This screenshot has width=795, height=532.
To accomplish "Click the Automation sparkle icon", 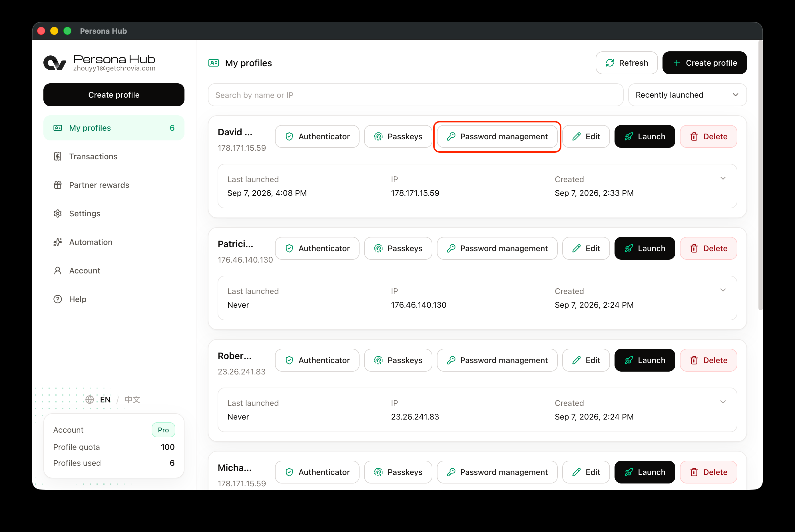I will pos(58,242).
